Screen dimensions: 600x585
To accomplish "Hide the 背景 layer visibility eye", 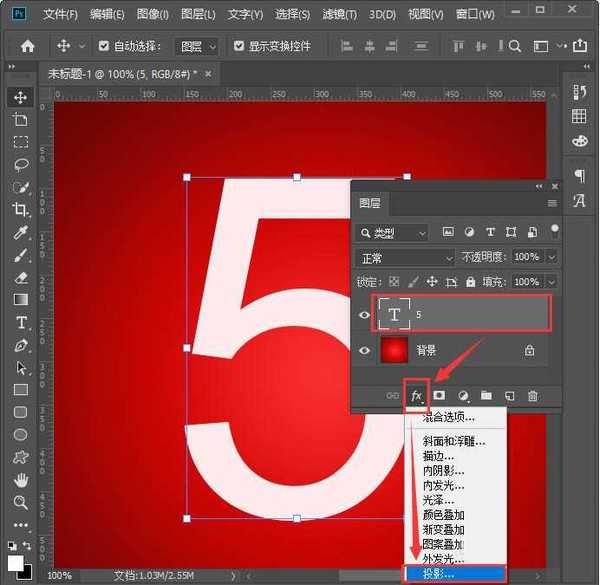I will point(365,351).
